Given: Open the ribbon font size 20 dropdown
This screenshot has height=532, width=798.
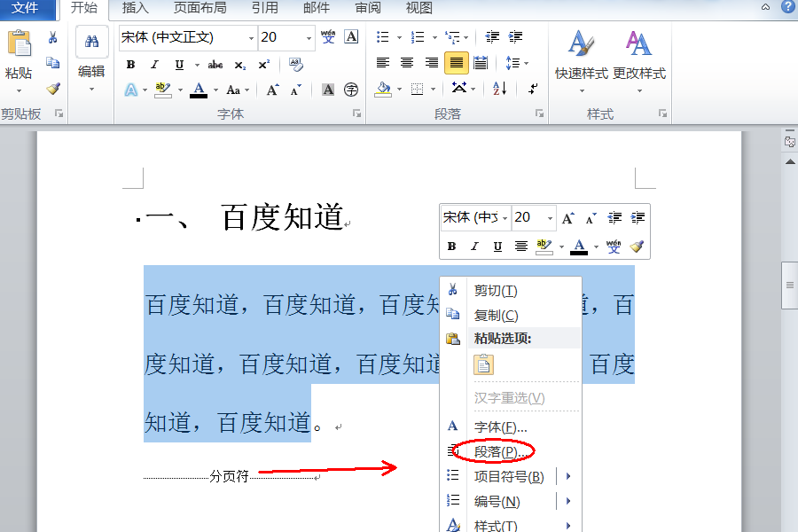Looking at the screenshot, I should (309, 38).
